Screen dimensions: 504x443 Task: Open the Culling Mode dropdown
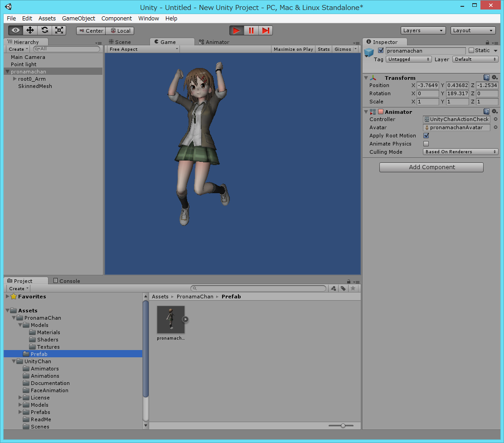coord(460,152)
